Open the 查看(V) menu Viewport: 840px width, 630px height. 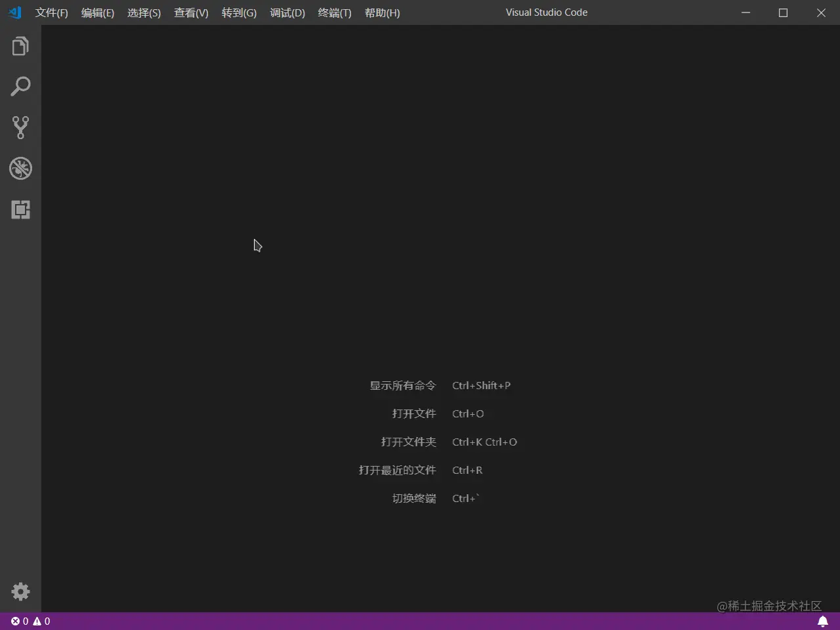point(191,12)
